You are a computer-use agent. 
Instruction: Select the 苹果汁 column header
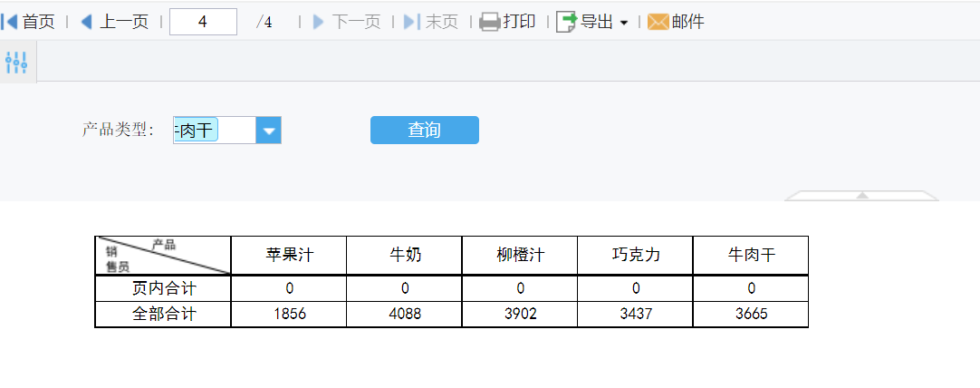tap(289, 256)
